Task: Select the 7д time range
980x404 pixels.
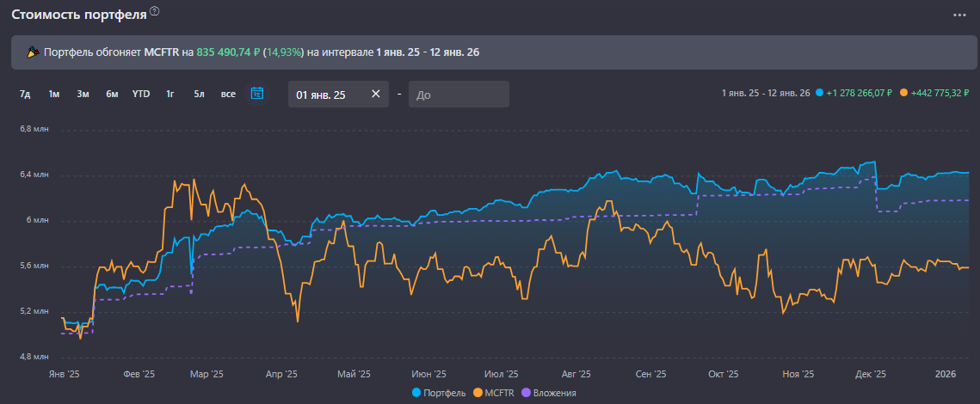Action: tap(25, 95)
